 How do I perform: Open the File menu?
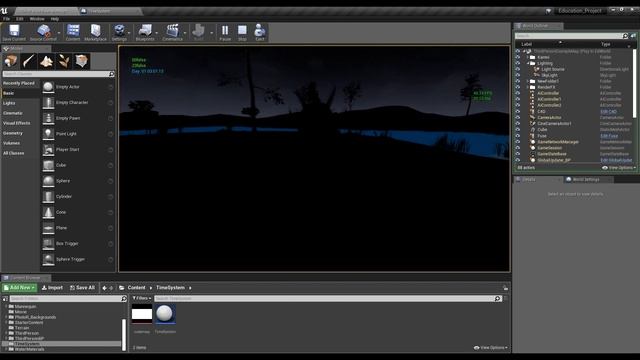click(x=7, y=19)
